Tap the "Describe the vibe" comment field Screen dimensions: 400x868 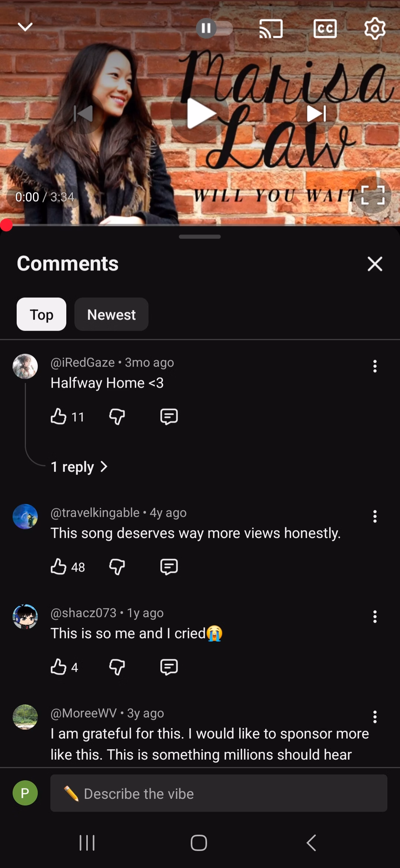pos(219,793)
